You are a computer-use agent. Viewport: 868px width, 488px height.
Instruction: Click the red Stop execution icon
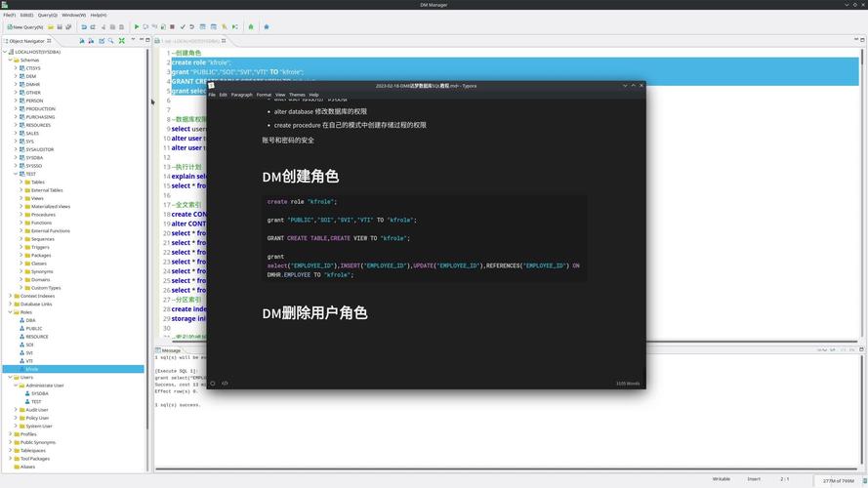(x=172, y=26)
